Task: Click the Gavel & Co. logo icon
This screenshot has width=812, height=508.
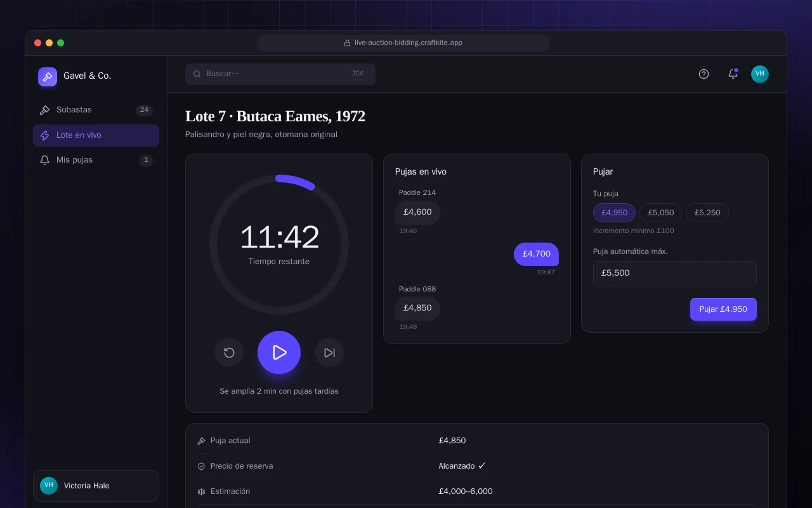Action: click(48, 77)
